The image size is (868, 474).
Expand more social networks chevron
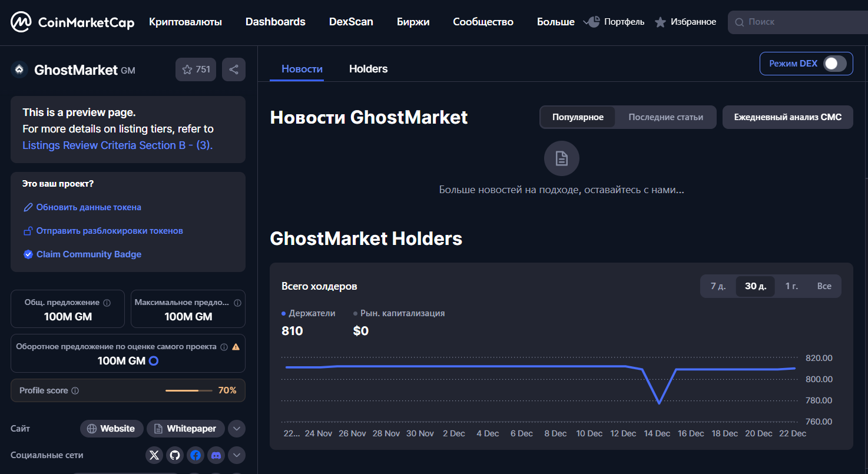click(x=237, y=455)
